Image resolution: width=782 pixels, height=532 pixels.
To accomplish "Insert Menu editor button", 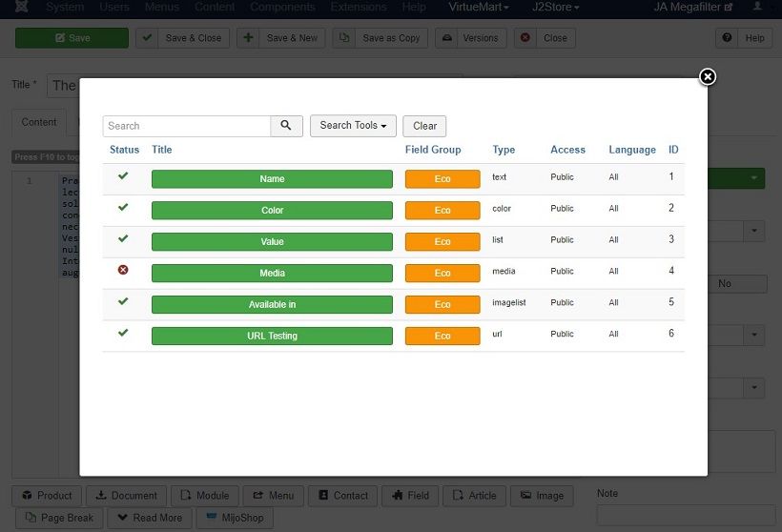I will point(274,496).
